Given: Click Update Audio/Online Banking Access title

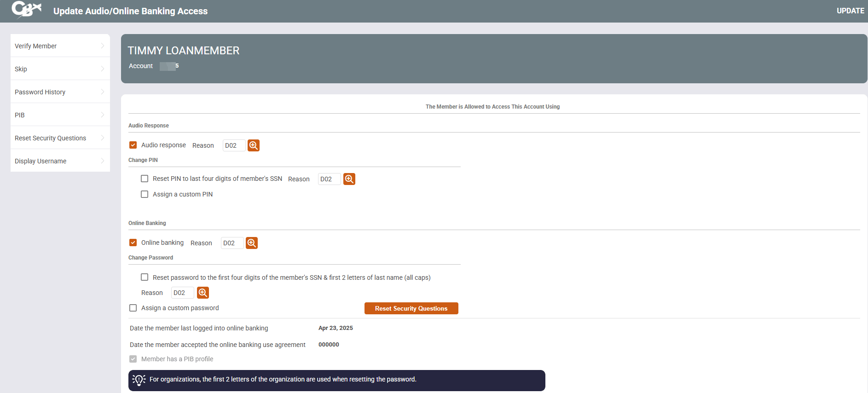Looking at the screenshot, I should pos(131,11).
